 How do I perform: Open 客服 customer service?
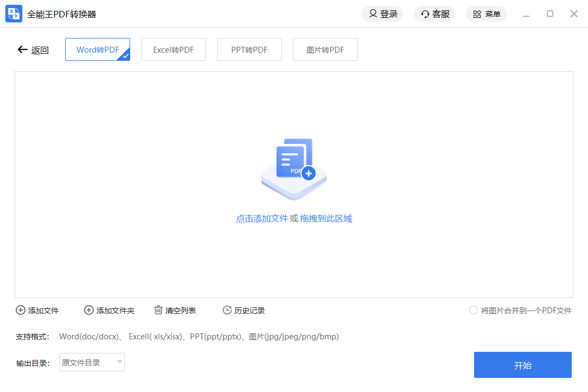(434, 14)
